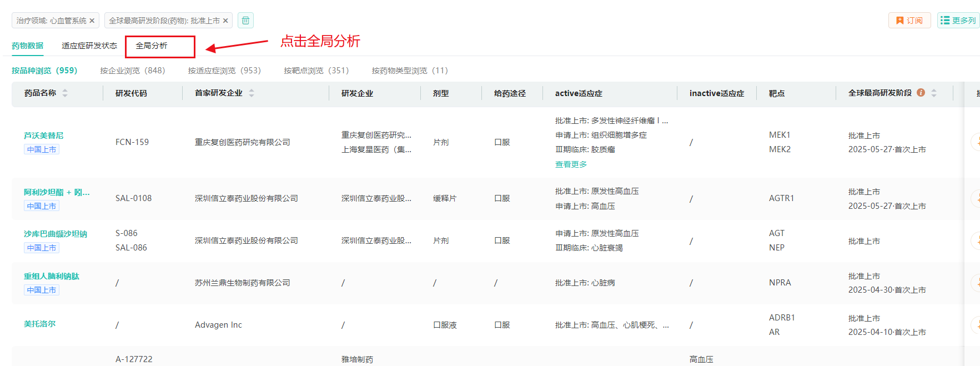Click Ⅲ期临床: 心脏衰竭 indication
This screenshot has height=366, width=980.
(x=589, y=248)
